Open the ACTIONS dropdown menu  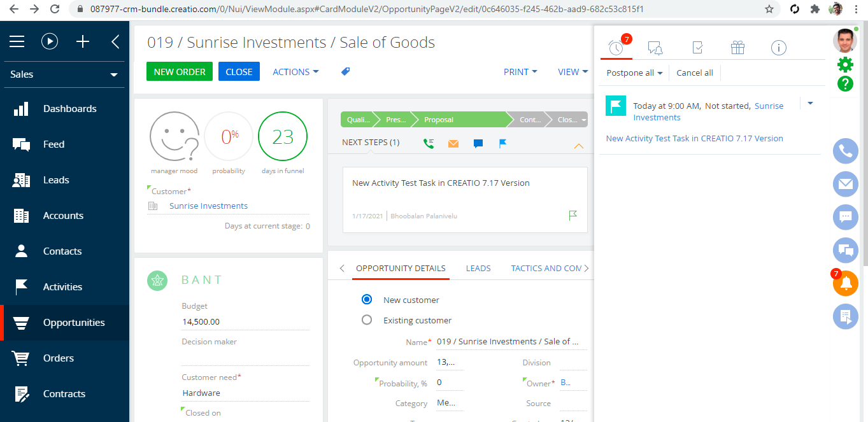click(x=295, y=72)
